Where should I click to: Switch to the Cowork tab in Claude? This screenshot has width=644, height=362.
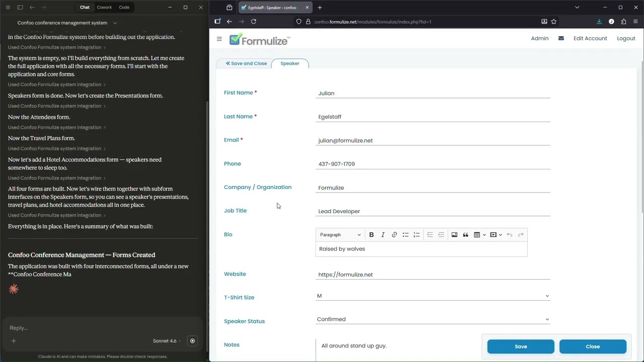tap(104, 7)
